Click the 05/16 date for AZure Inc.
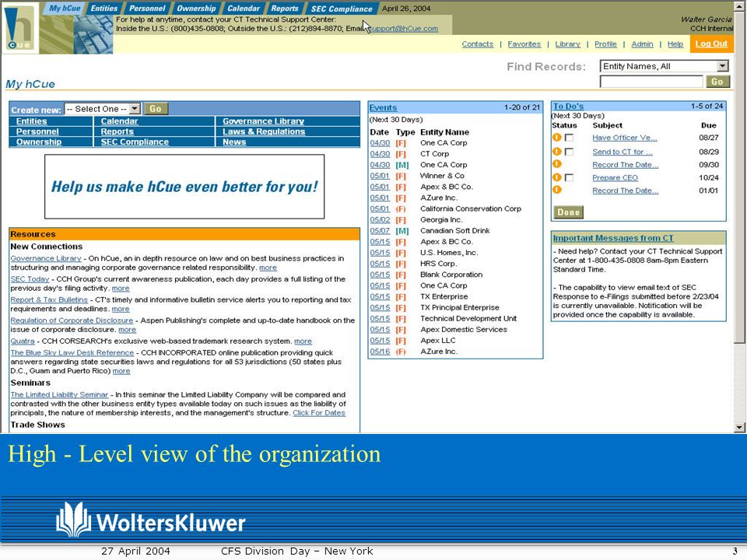Image resolution: width=747 pixels, height=560 pixels. [x=380, y=352]
